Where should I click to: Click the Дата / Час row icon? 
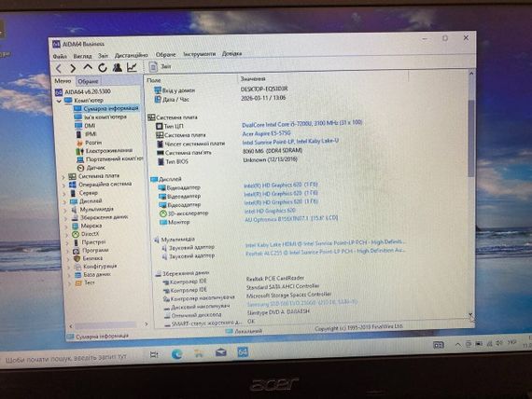(158, 100)
